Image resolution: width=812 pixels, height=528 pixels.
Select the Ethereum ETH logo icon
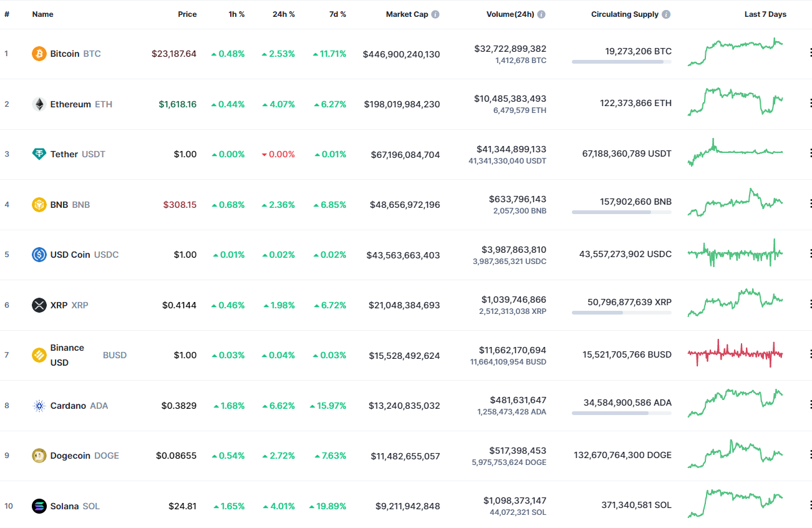click(39, 104)
